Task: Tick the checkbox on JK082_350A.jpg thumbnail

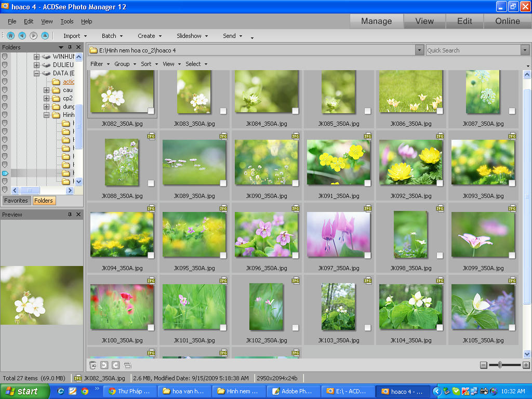Action: tap(151, 111)
